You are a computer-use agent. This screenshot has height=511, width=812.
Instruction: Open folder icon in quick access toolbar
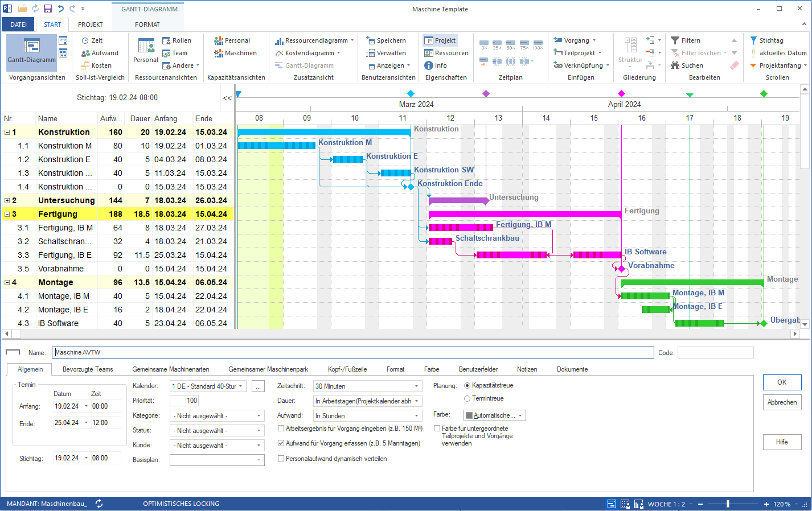coord(23,9)
